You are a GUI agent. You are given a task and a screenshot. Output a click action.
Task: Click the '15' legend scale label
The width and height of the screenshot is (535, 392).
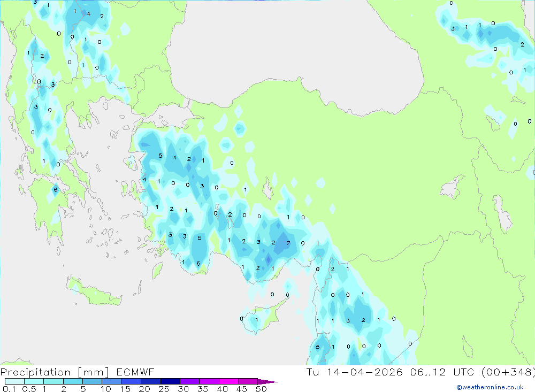pos(125,389)
